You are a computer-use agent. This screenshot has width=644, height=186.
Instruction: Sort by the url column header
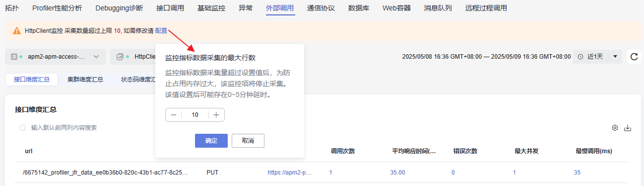click(29, 151)
